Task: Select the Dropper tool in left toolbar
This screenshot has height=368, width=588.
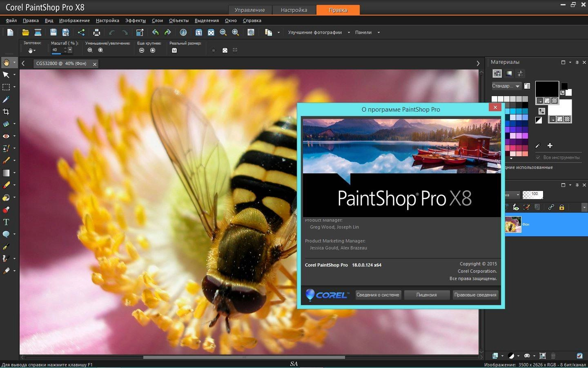Action: pyautogui.click(x=6, y=99)
